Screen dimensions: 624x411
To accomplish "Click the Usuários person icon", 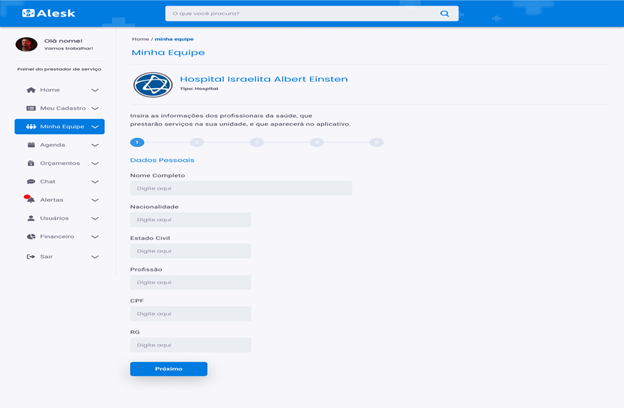I will [x=31, y=218].
